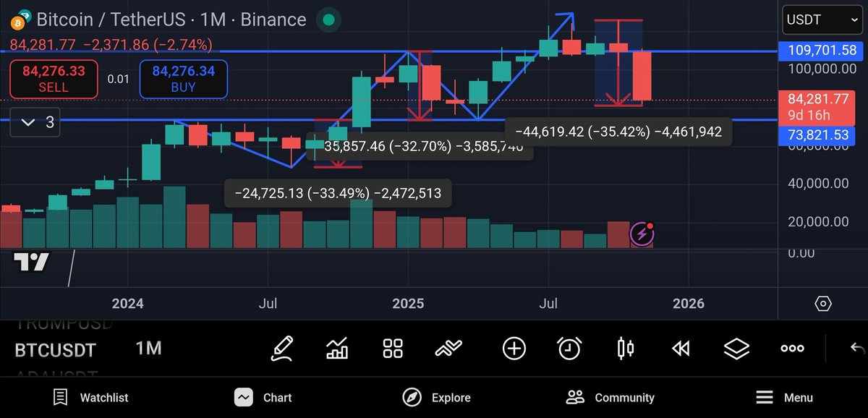Tap the Bitcoin symbol icon
This screenshot has height=418, width=868.
coord(20,20)
